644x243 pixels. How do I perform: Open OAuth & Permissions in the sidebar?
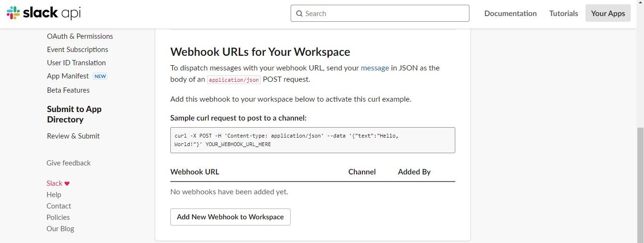coord(80,36)
